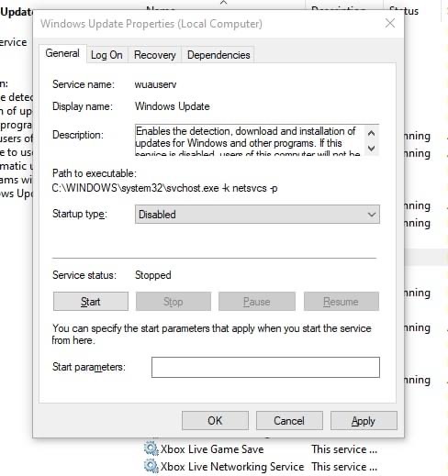Viewport: 448px width, 476px height.
Task: Open the Startup type dropdown set to Disabled
Action: [x=257, y=215]
